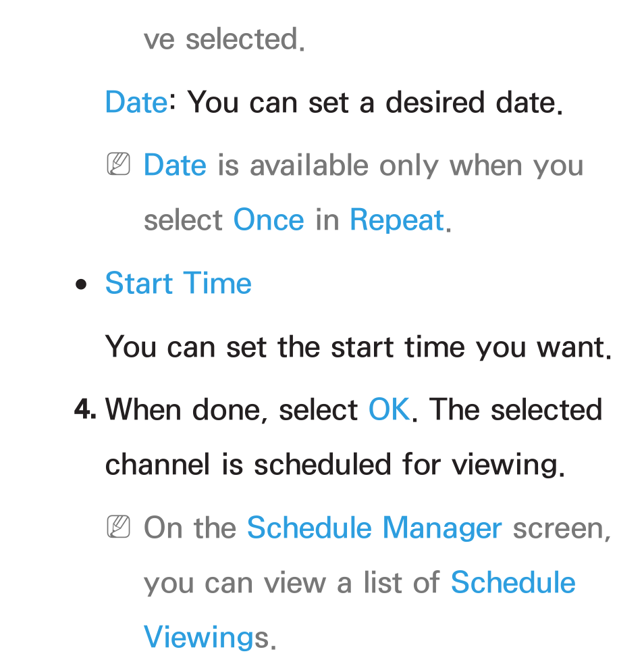This screenshot has height=660, width=644.
Task: Click the note icon beside "Date is available"
Action: pyautogui.click(x=118, y=164)
